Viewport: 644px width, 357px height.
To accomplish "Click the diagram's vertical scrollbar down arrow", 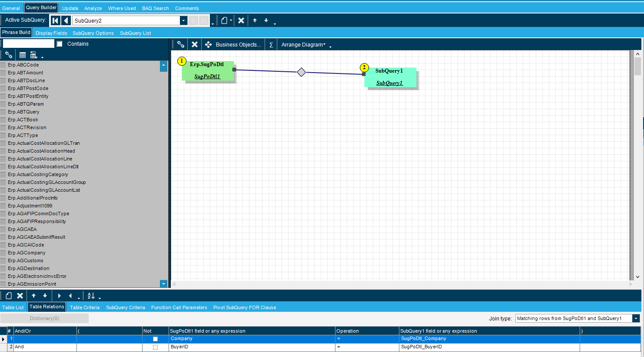I will tap(637, 277).
